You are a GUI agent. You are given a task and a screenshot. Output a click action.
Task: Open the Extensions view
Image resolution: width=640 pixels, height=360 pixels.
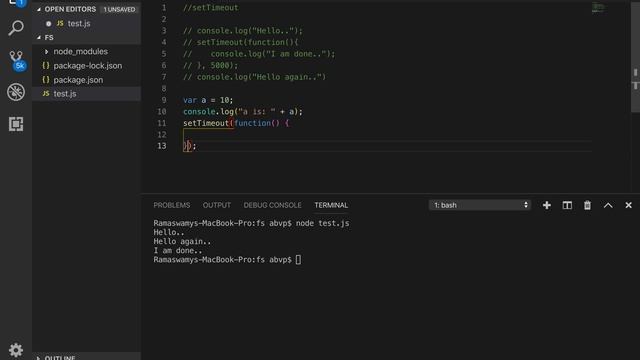pos(16,124)
